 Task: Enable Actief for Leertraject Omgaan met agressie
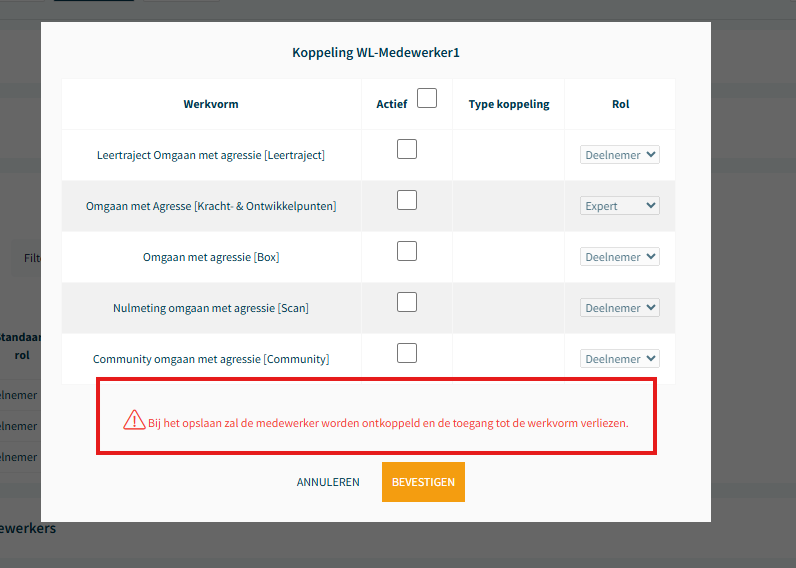point(407,149)
